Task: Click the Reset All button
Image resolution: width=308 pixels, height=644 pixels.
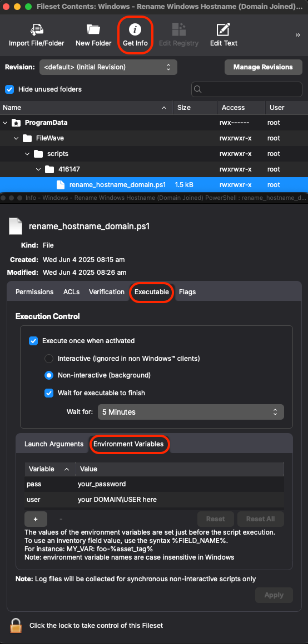Action: (261, 519)
